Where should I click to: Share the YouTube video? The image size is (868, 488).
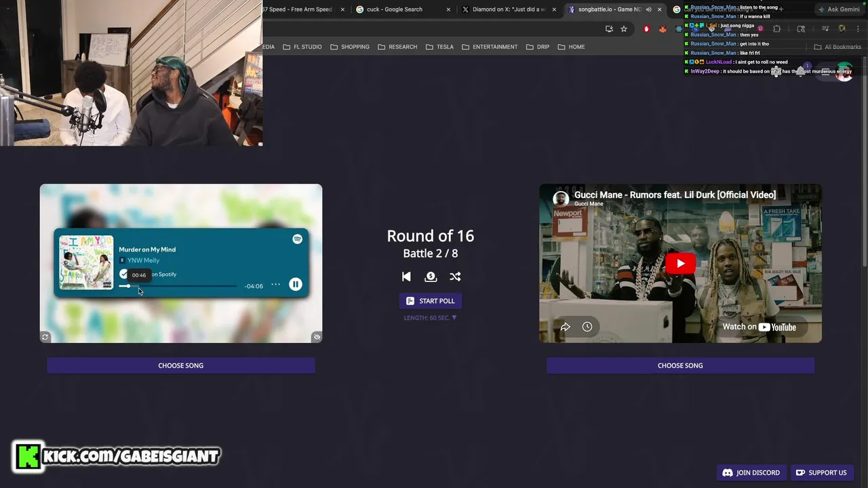coord(565,327)
